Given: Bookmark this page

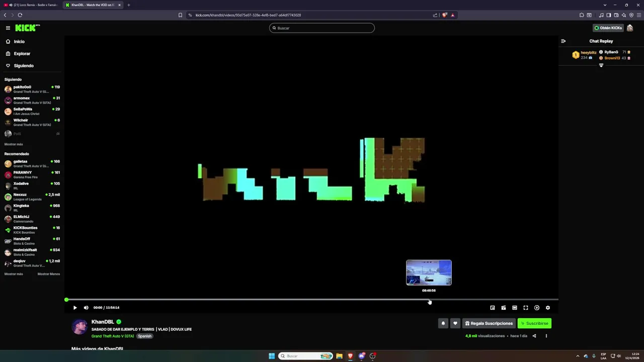Looking at the screenshot, I should coord(180,15).
